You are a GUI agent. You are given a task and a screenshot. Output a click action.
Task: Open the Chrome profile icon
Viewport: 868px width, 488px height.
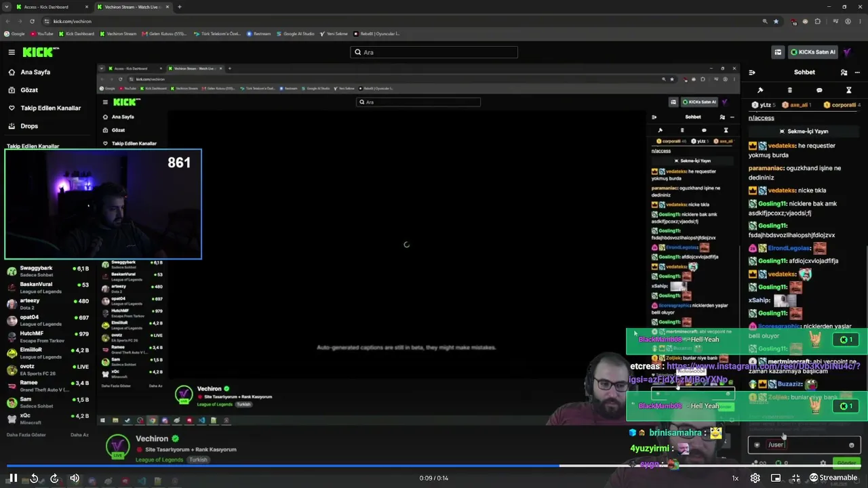(x=848, y=21)
